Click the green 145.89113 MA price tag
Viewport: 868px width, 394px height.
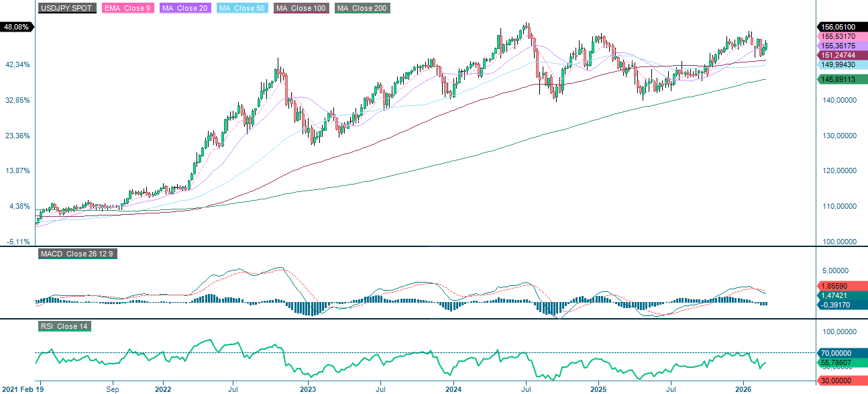pyautogui.click(x=837, y=80)
